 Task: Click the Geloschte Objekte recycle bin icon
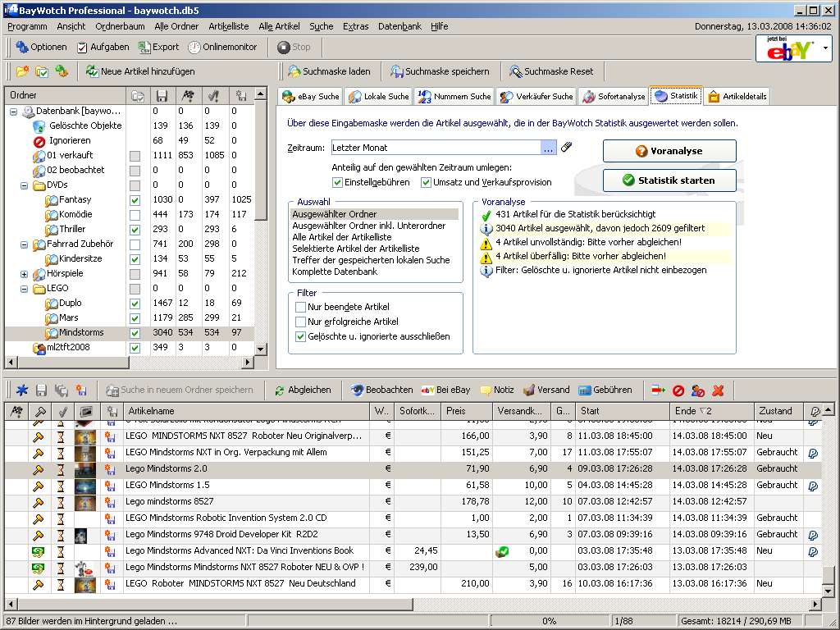point(39,126)
